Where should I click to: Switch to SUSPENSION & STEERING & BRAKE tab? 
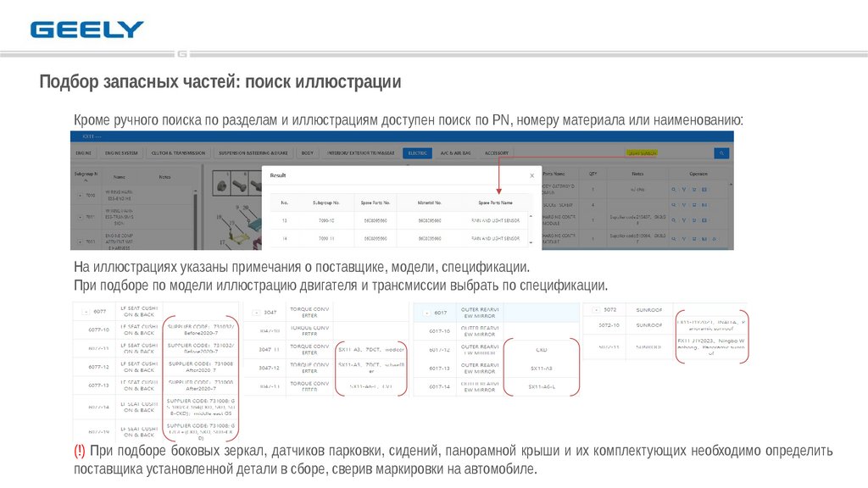pos(253,152)
